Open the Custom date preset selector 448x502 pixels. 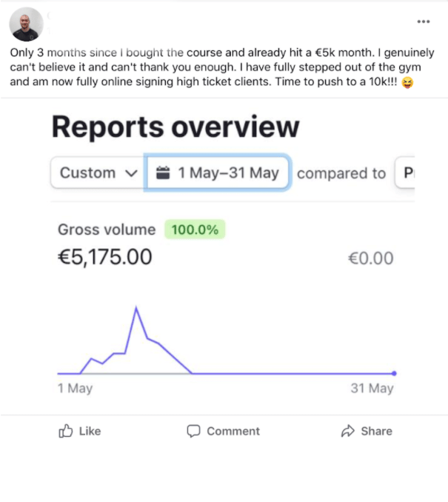pyautogui.click(x=97, y=173)
